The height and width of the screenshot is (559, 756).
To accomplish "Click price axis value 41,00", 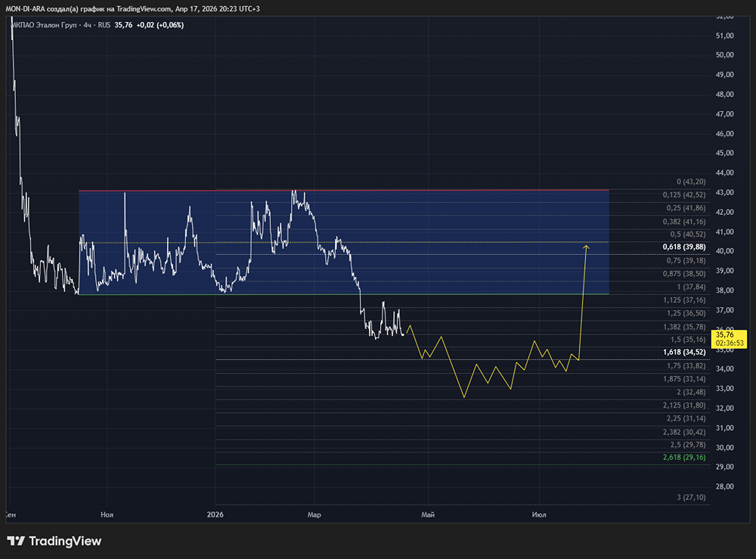I will pyautogui.click(x=725, y=232).
